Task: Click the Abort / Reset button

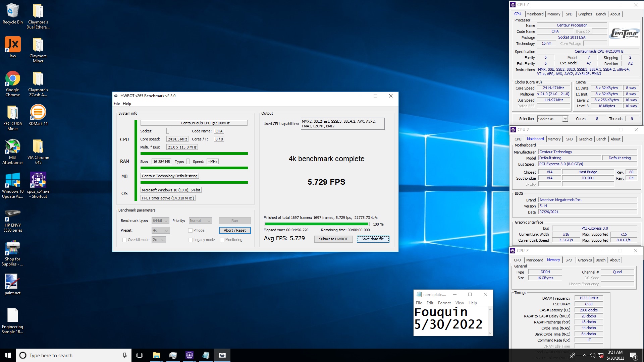Action: (x=234, y=230)
